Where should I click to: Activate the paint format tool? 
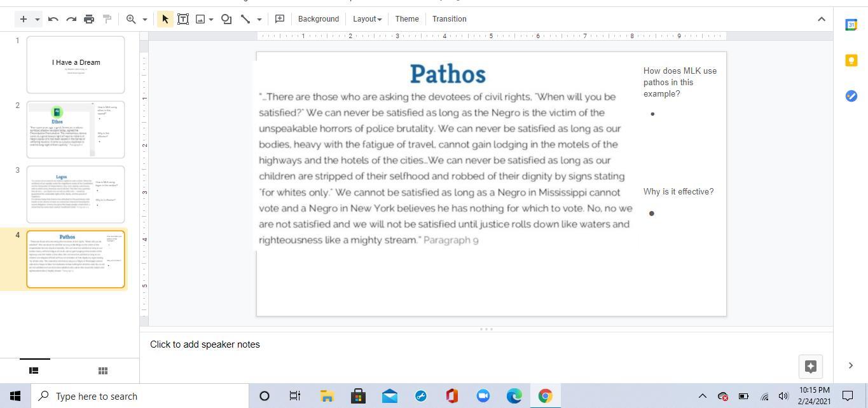point(107,19)
